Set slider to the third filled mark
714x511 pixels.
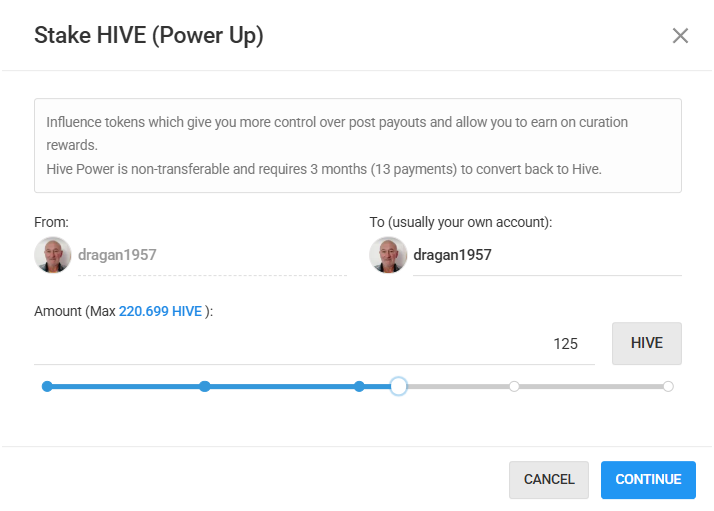[359, 386]
